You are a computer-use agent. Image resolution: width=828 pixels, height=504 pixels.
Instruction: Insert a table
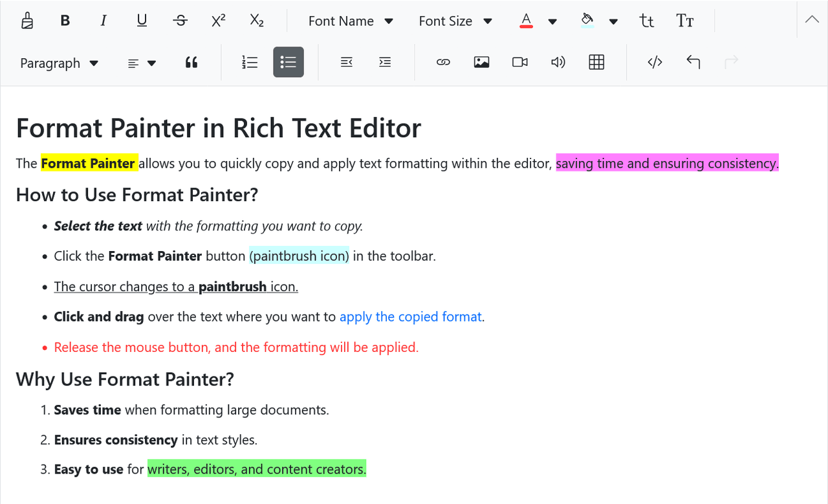596,62
